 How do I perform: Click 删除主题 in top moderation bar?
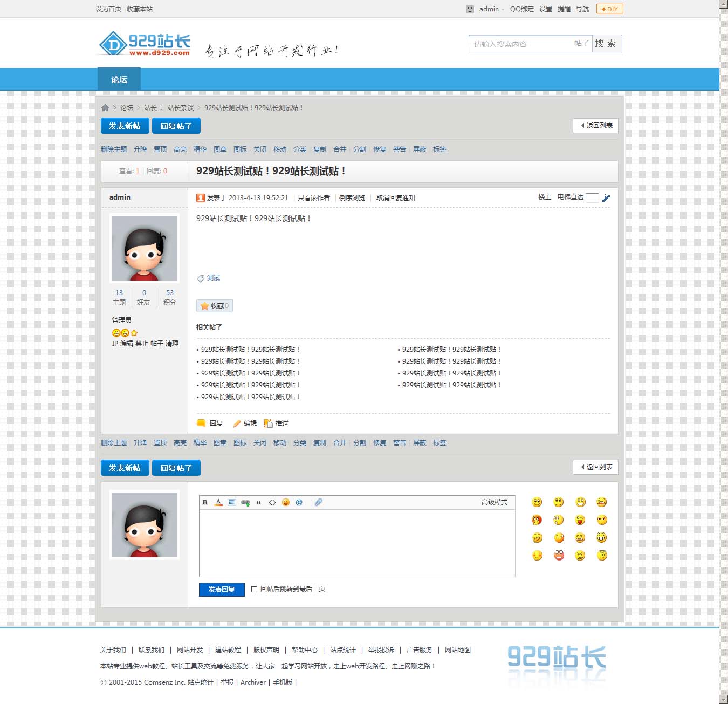click(114, 149)
